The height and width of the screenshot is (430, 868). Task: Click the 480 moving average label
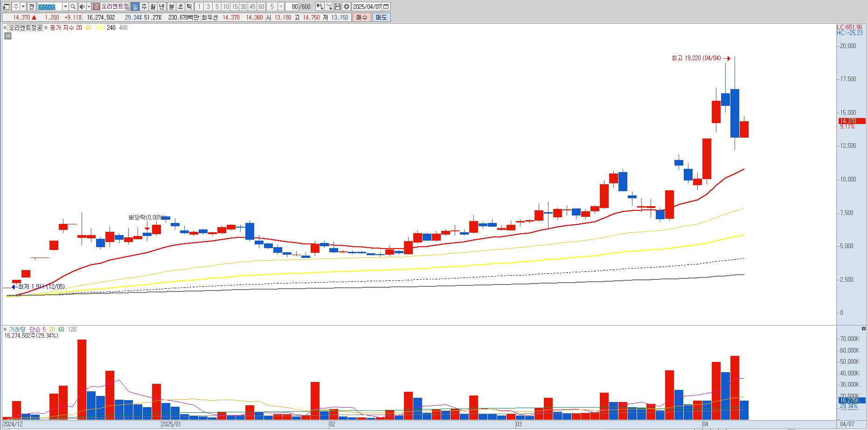(123, 28)
